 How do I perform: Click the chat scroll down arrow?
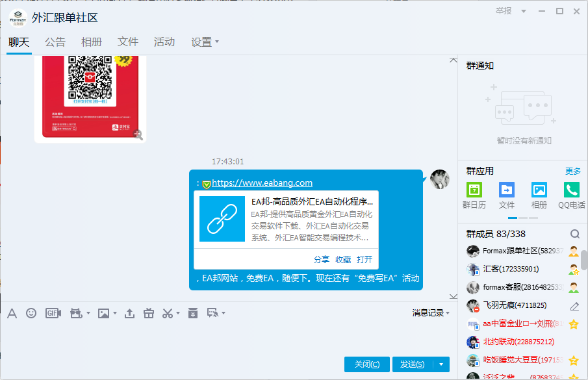click(x=454, y=296)
